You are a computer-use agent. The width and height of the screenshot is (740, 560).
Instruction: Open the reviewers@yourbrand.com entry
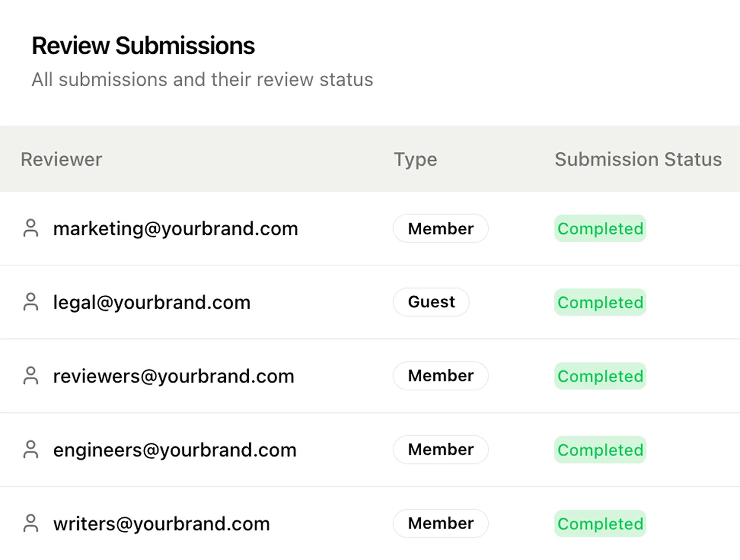tap(174, 376)
